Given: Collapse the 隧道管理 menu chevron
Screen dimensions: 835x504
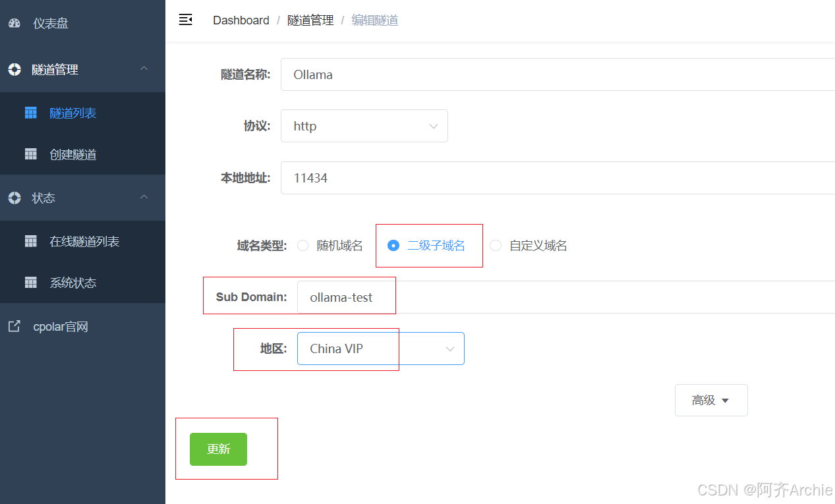Looking at the screenshot, I should click(144, 69).
